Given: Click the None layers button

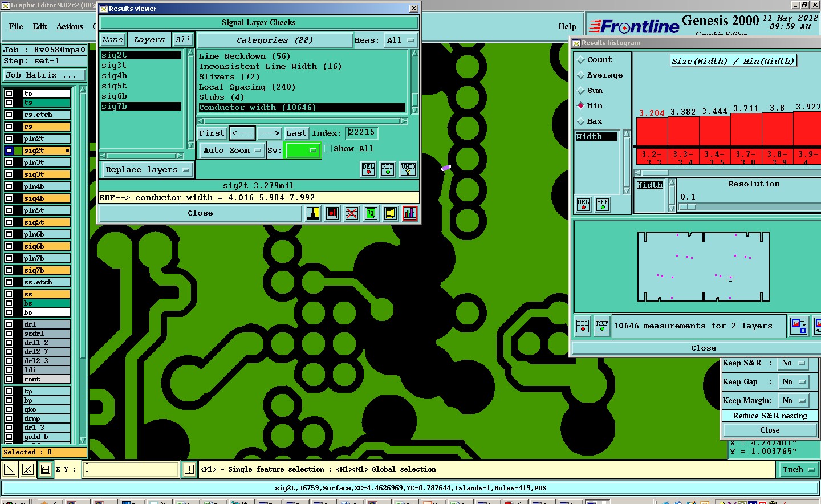Looking at the screenshot, I should click(x=113, y=40).
